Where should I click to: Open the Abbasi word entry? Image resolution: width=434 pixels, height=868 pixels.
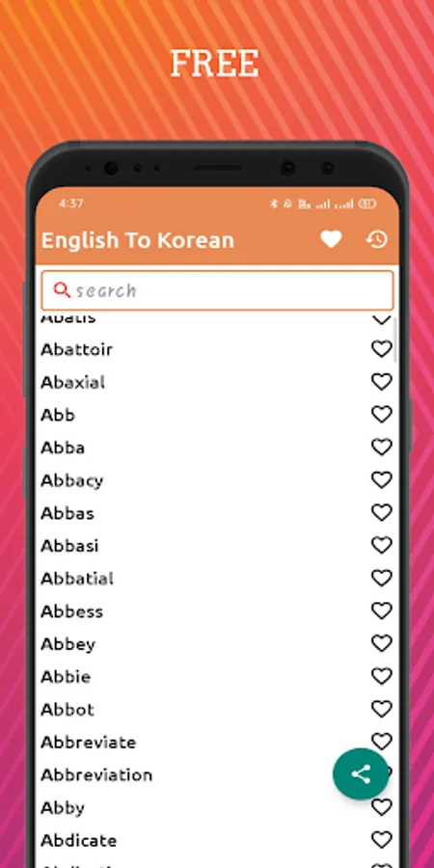click(x=69, y=546)
